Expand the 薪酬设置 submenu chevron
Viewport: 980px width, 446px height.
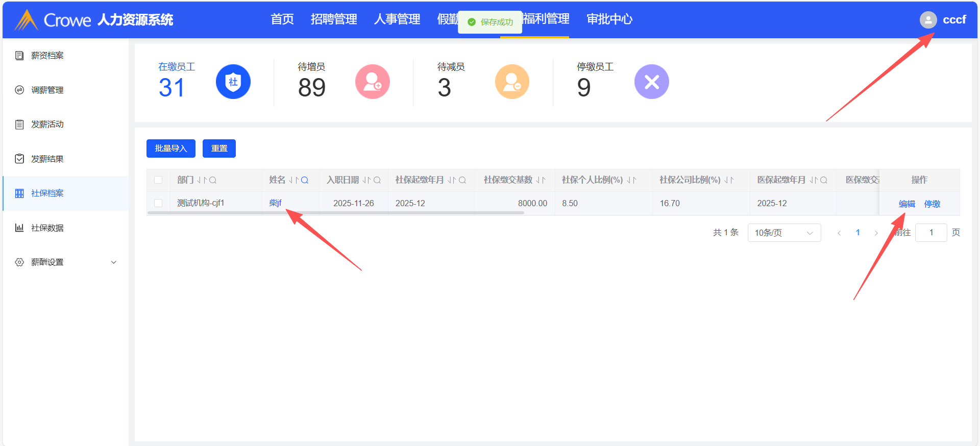(x=114, y=262)
